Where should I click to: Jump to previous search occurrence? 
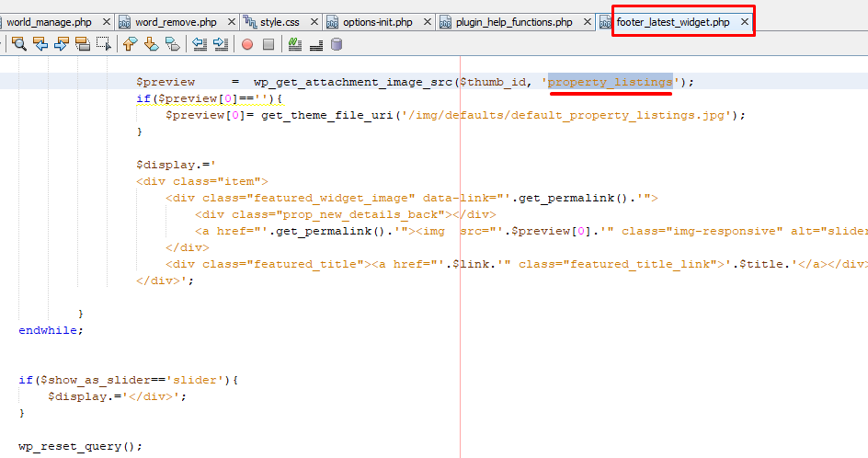pos(40,44)
